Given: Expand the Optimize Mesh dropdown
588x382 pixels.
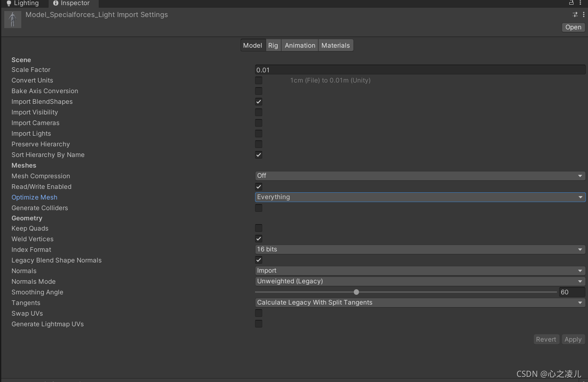Looking at the screenshot, I should point(420,197).
